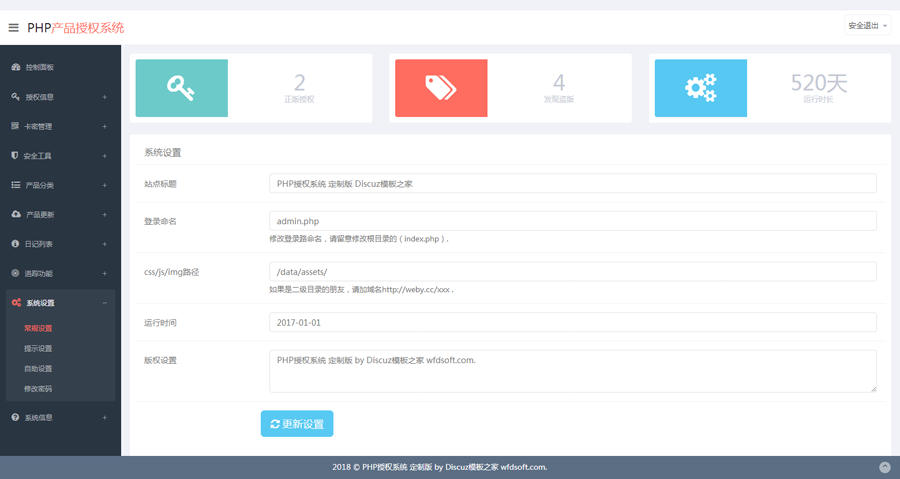Expand the 安全工具 menu plus sign

[x=104, y=155]
